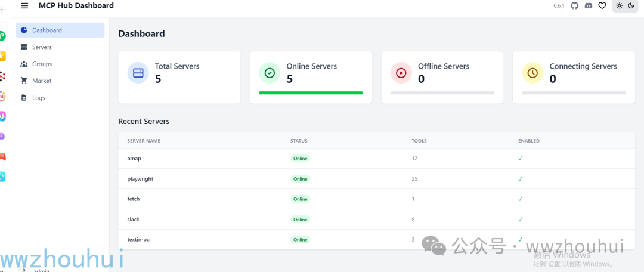Screen dimensions: 644x272
Task: Click the playwright Online status badge
Action: click(x=300, y=179)
